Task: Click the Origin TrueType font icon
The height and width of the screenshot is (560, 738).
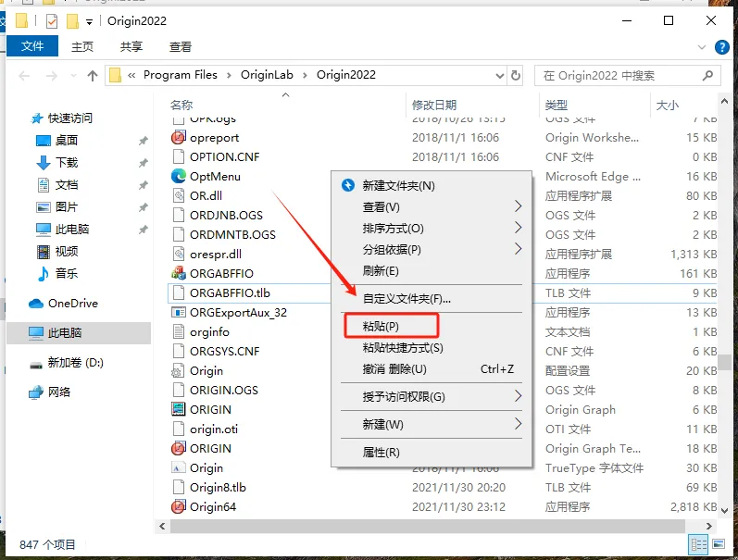Action: 179,467
